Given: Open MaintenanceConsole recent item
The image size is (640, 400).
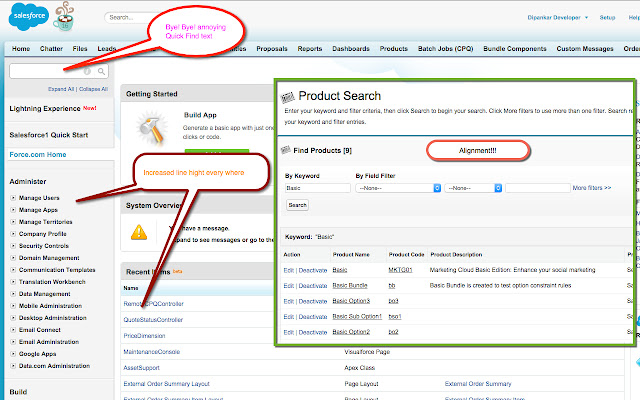Looking at the screenshot, I should pyautogui.click(x=151, y=352).
